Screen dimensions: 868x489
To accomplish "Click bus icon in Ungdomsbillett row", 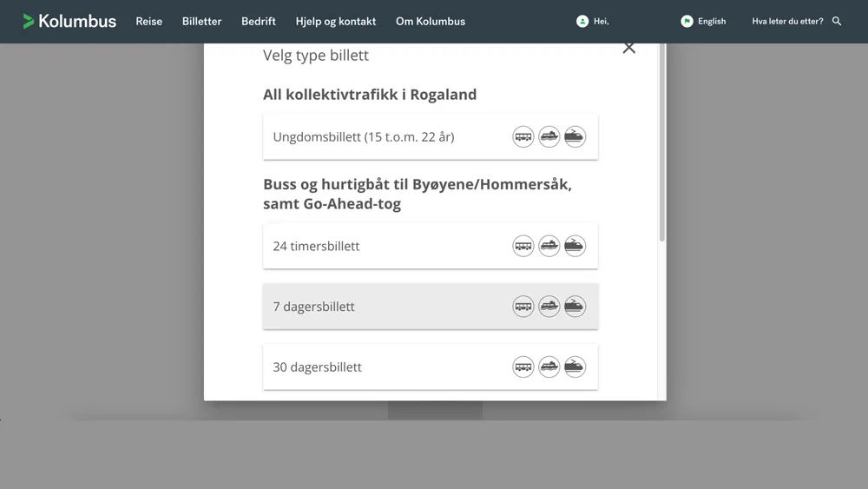I will click(x=523, y=136).
